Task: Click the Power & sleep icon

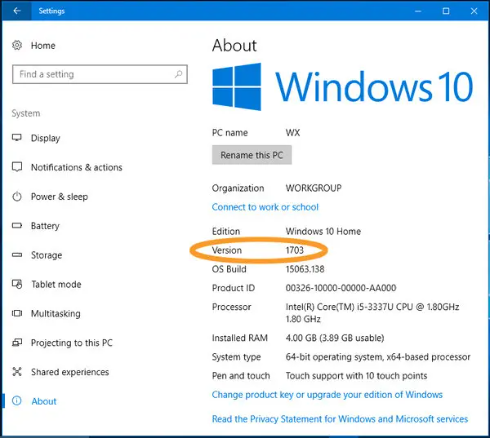Action: point(17,196)
